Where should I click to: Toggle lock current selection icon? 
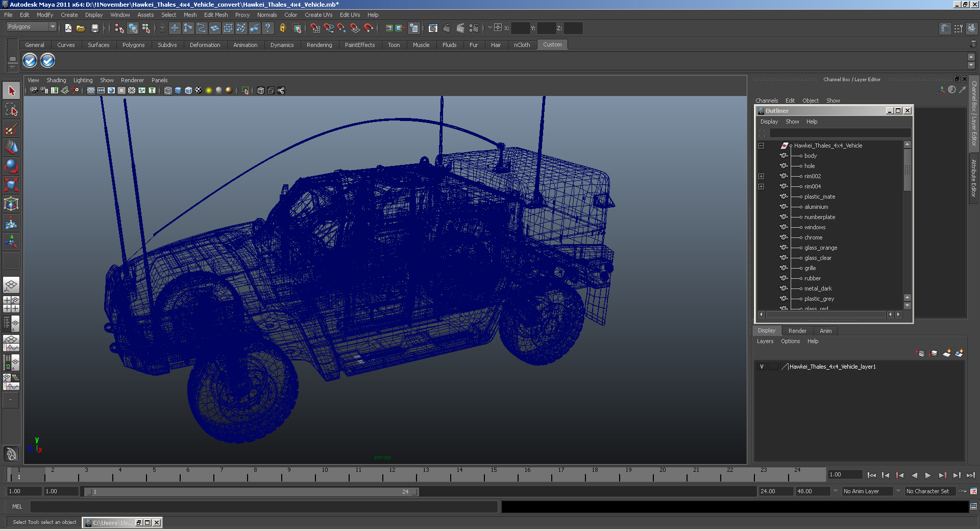coord(282,29)
